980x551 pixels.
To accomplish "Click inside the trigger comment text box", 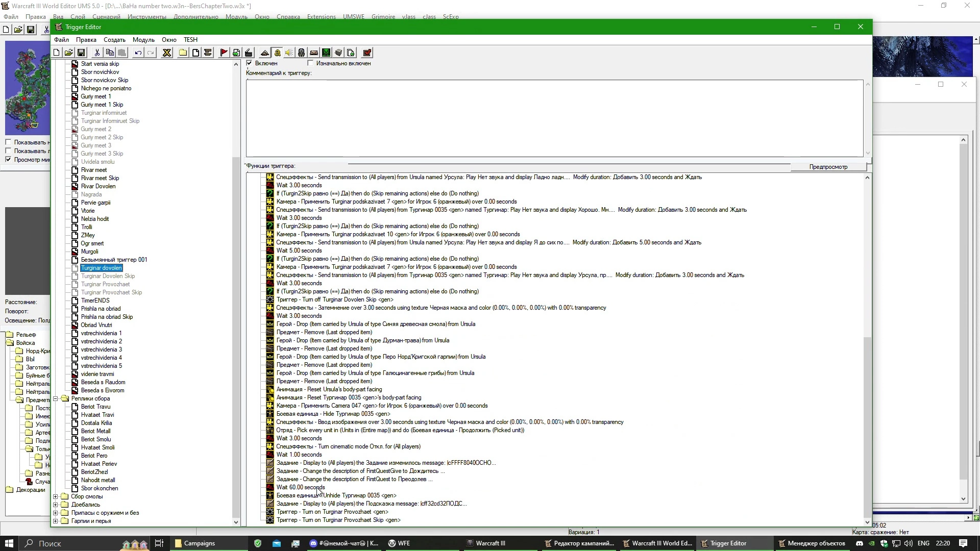I will 554,118.
